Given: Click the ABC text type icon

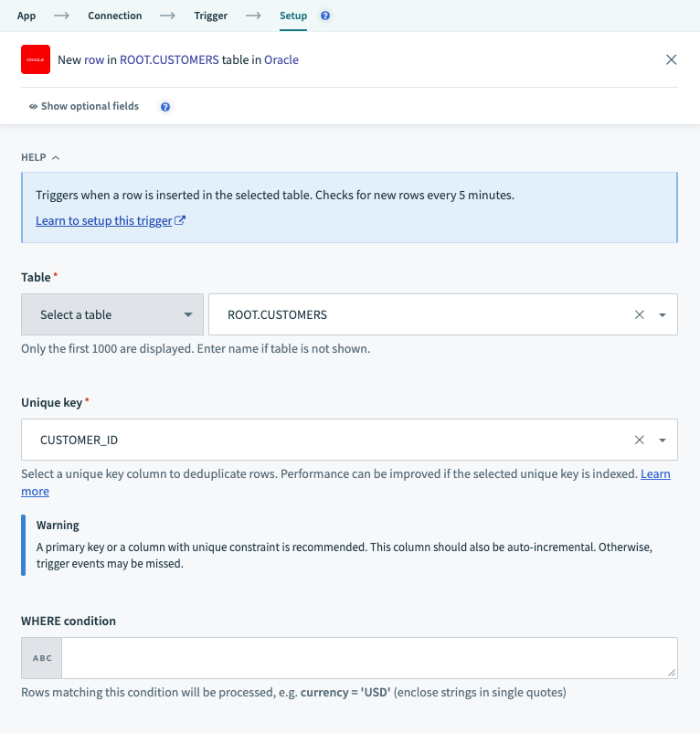Looking at the screenshot, I should point(42,658).
